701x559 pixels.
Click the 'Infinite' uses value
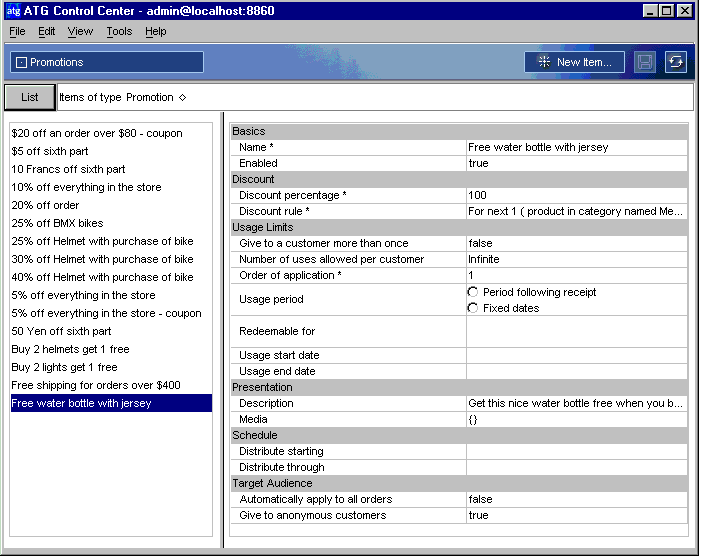[x=577, y=259]
